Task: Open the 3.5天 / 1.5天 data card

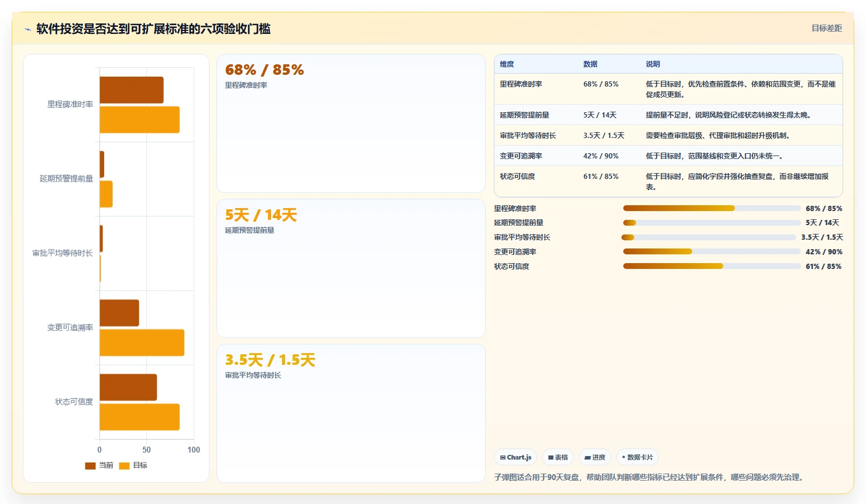Action: click(x=351, y=413)
